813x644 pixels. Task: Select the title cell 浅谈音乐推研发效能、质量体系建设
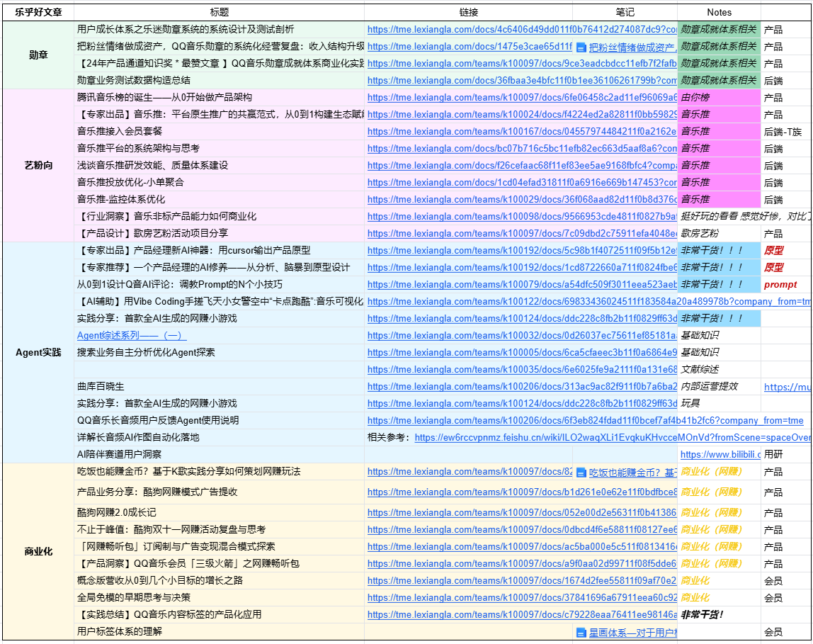[x=220, y=165]
